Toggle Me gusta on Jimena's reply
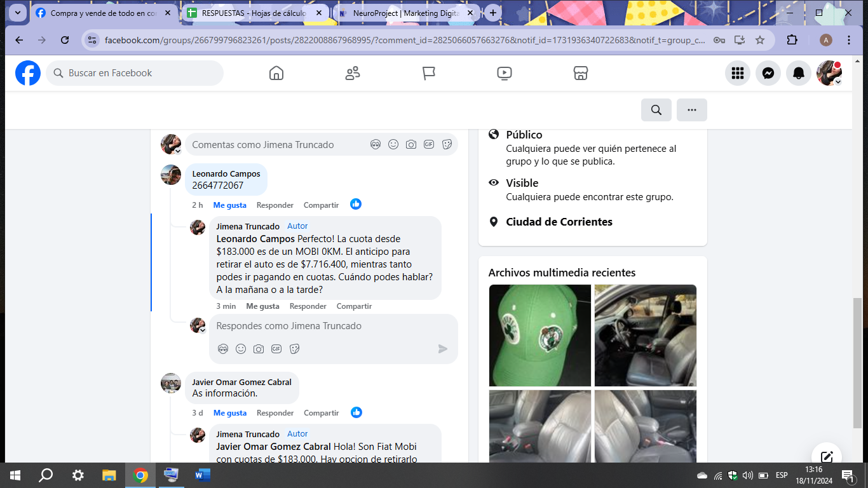Image resolution: width=868 pixels, height=488 pixels. click(262, 306)
